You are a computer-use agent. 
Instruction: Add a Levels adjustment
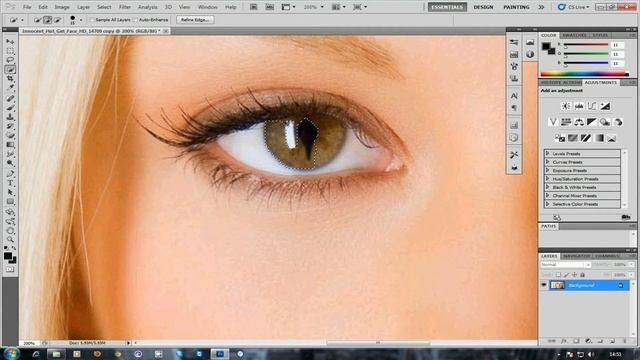pos(579,106)
